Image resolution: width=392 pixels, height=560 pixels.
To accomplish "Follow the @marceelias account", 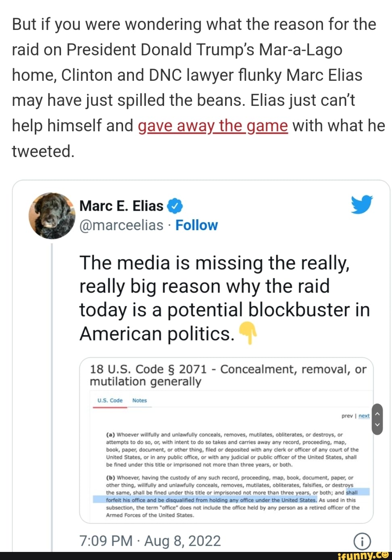I will [196, 225].
